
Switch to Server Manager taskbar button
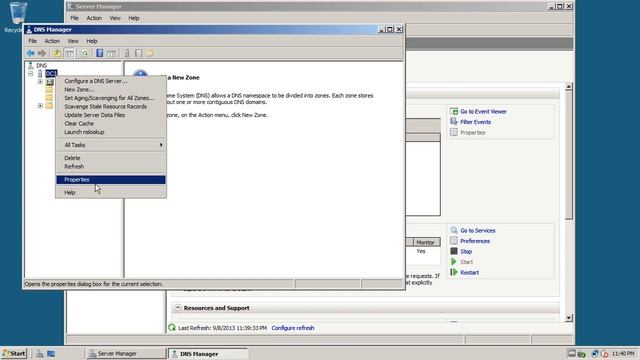125,353
